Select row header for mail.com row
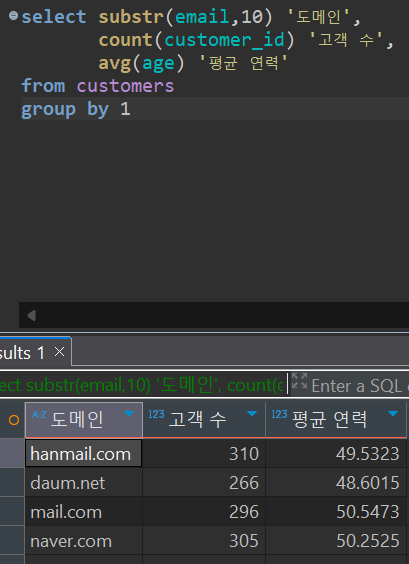This screenshot has width=409, height=564. [12, 512]
